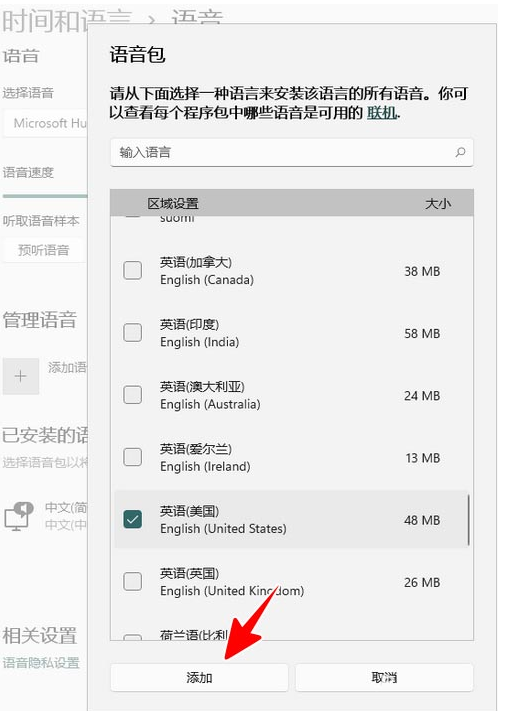Click the voice speed slider
506x711 pixels.
click(x=44, y=196)
